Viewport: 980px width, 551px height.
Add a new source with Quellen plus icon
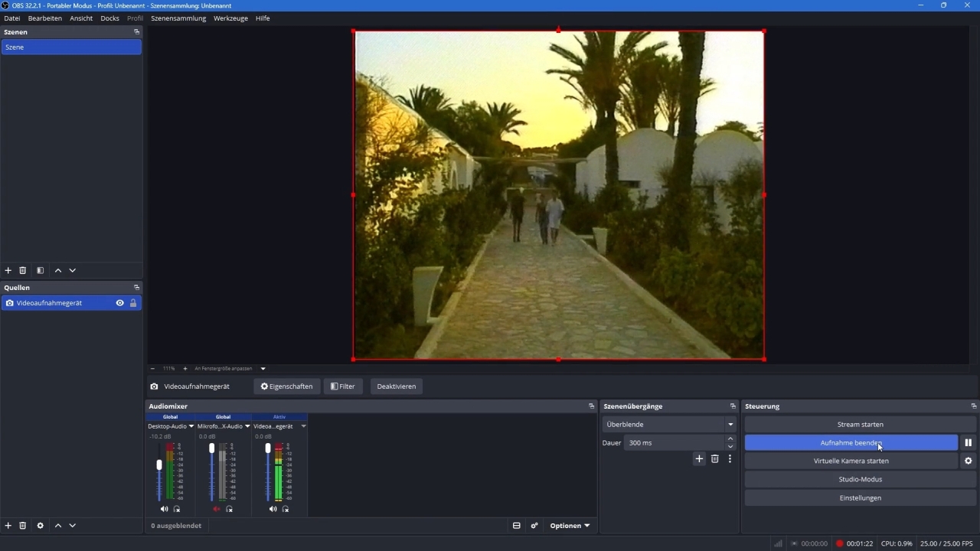click(8, 526)
